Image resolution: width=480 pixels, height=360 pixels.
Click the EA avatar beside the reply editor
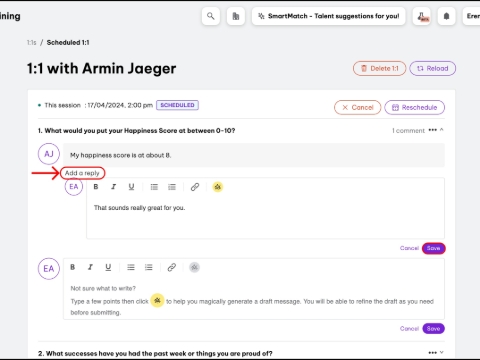tap(74, 187)
